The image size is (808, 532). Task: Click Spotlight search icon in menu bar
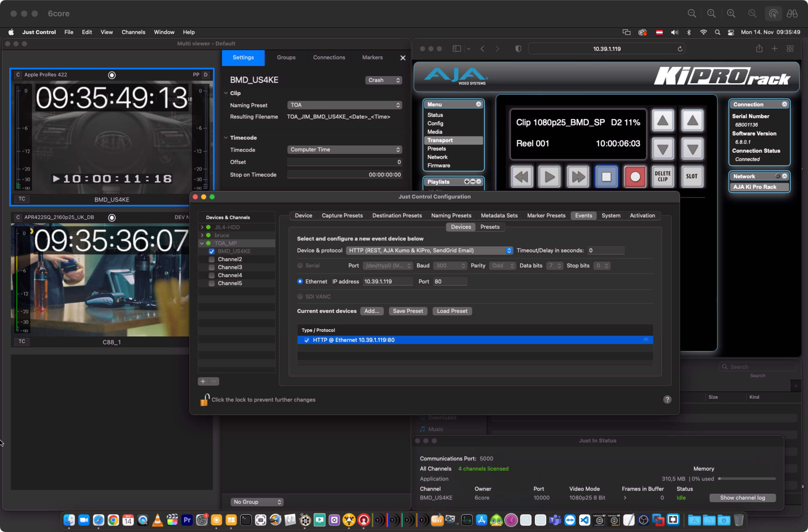tap(717, 32)
